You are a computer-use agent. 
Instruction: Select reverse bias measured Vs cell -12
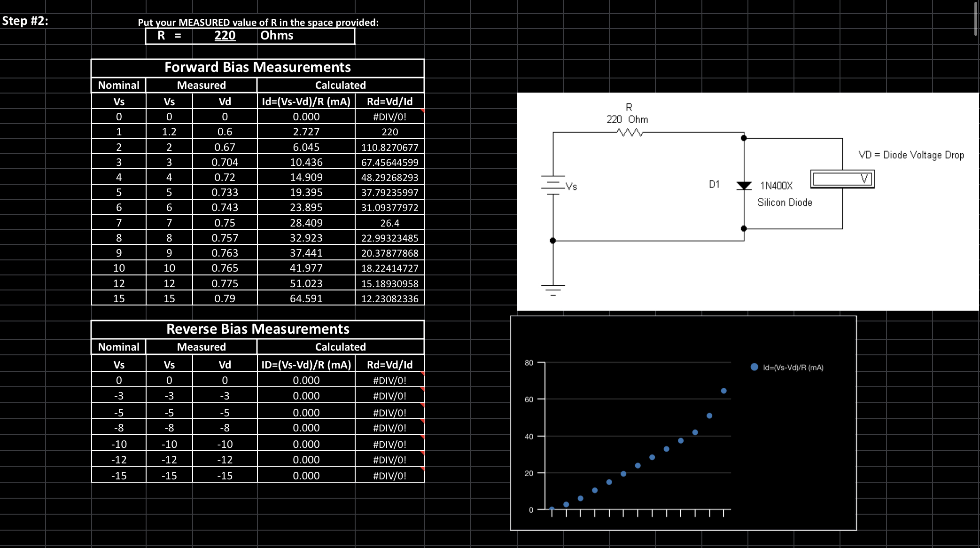coord(169,460)
